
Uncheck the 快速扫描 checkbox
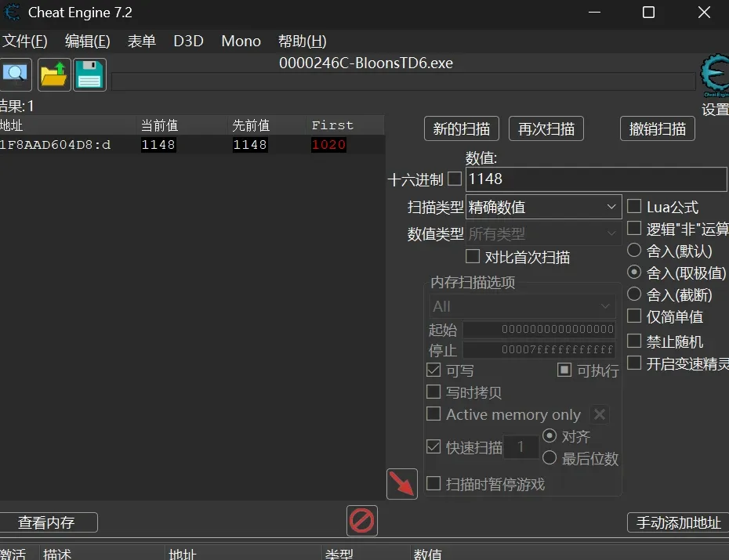pyautogui.click(x=433, y=446)
